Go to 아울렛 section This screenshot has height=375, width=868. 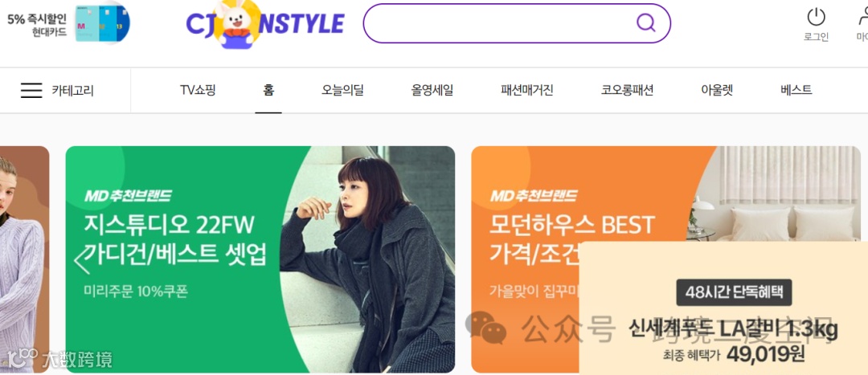[717, 91]
